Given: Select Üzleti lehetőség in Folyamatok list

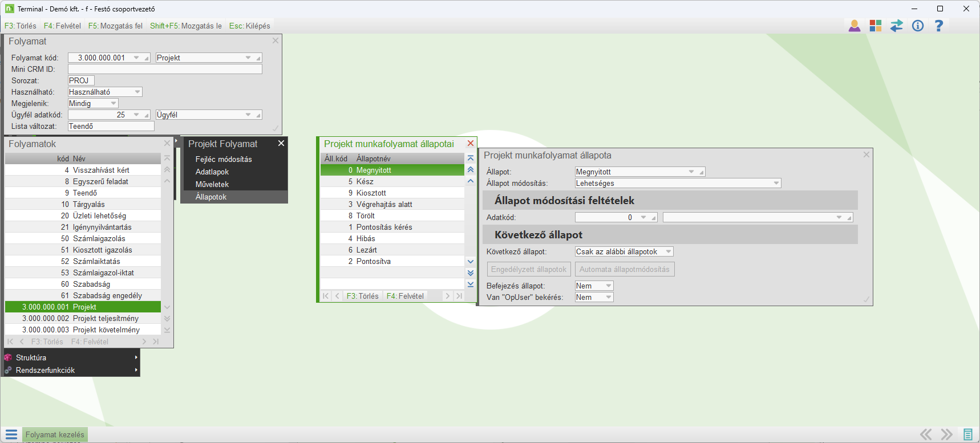Looking at the screenshot, I should [83, 216].
